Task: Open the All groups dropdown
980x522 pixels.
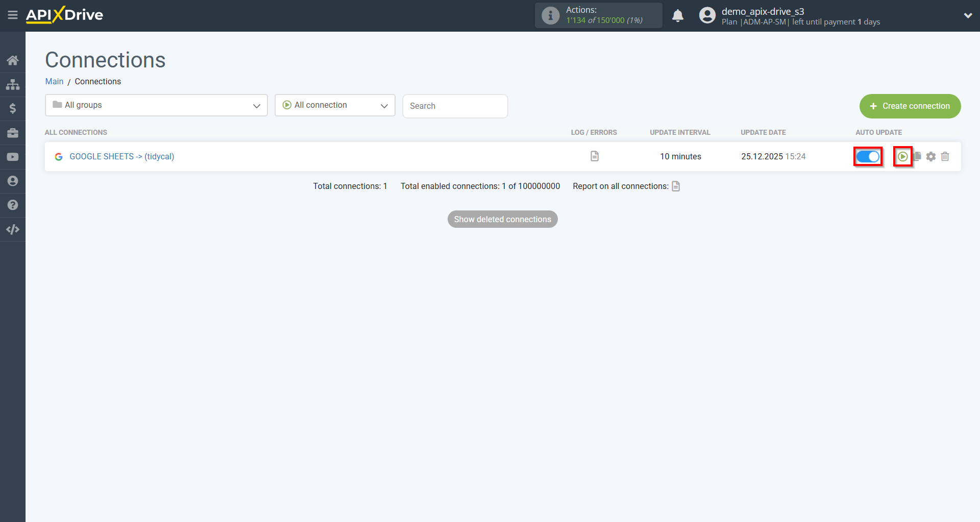Action: 156,105
